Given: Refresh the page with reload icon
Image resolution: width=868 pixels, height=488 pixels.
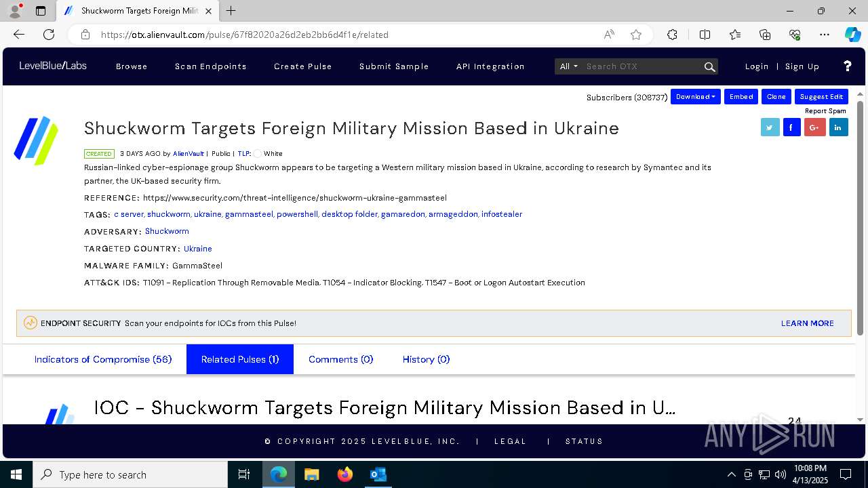Looking at the screenshot, I should point(49,35).
